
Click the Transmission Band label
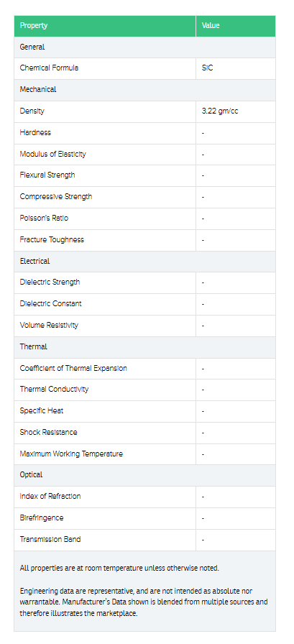click(50, 539)
